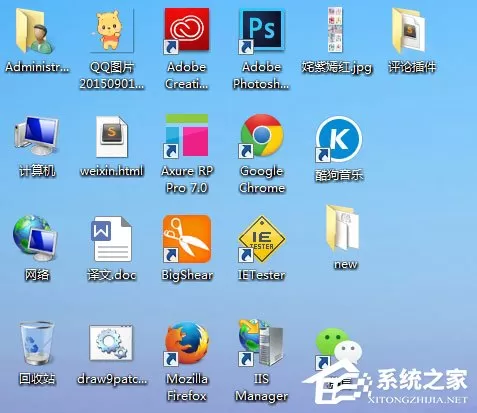Open IIS Manager shortcut icon
The width and height of the screenshot is (477, 413).
coord(261,343)
